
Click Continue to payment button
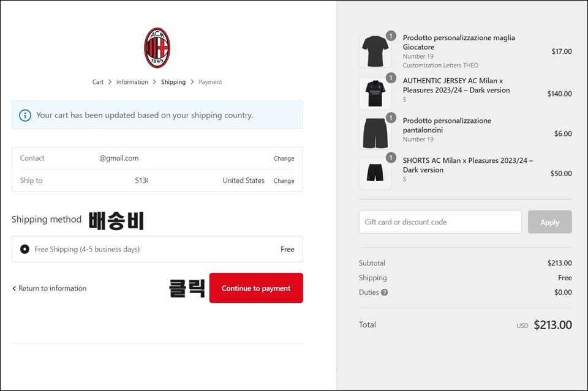256,288
